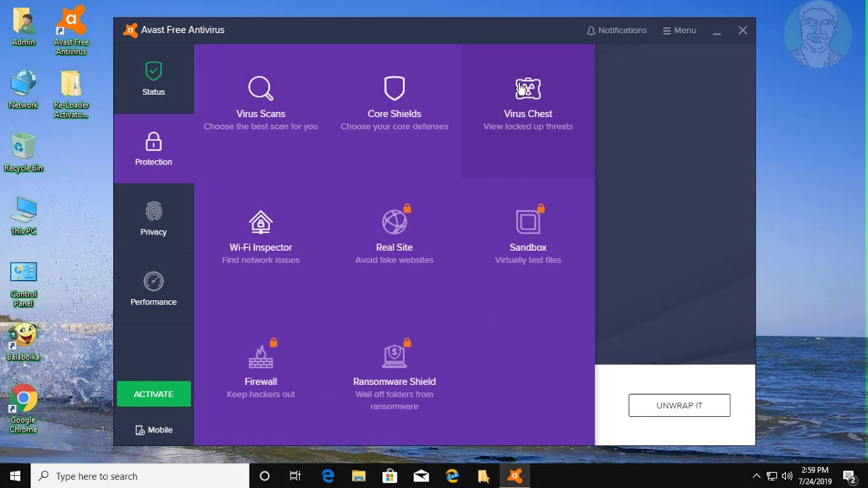868x488 pixels.
Task: Open the Firewall icon
Action: click(x=260, y=355)
